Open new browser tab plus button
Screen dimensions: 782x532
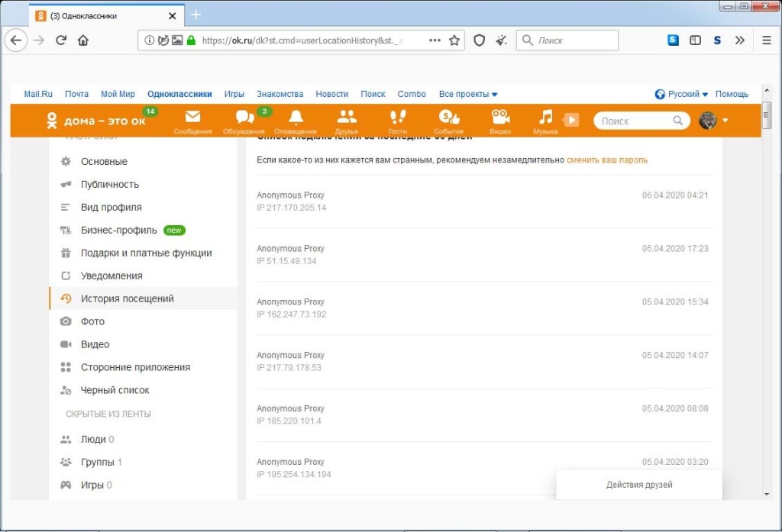pyautogui.click(x=195, y=15)
